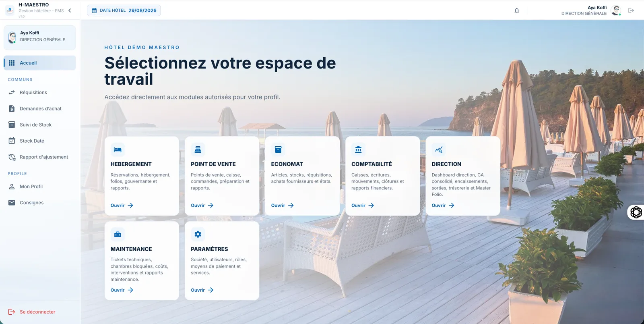Click the Paramètres gear icon
The image size is (644, 324).
198,234
